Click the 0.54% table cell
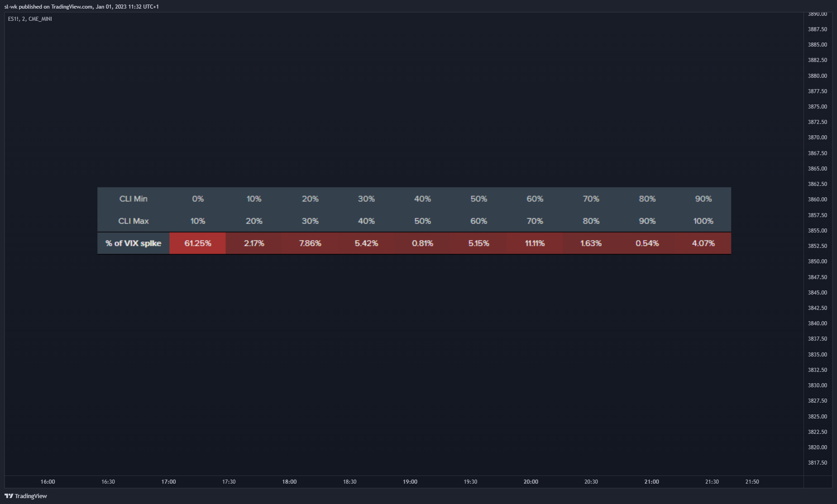The height and width of the screenshot is (504, 837). pyautogui.click(x=647, y=243)
